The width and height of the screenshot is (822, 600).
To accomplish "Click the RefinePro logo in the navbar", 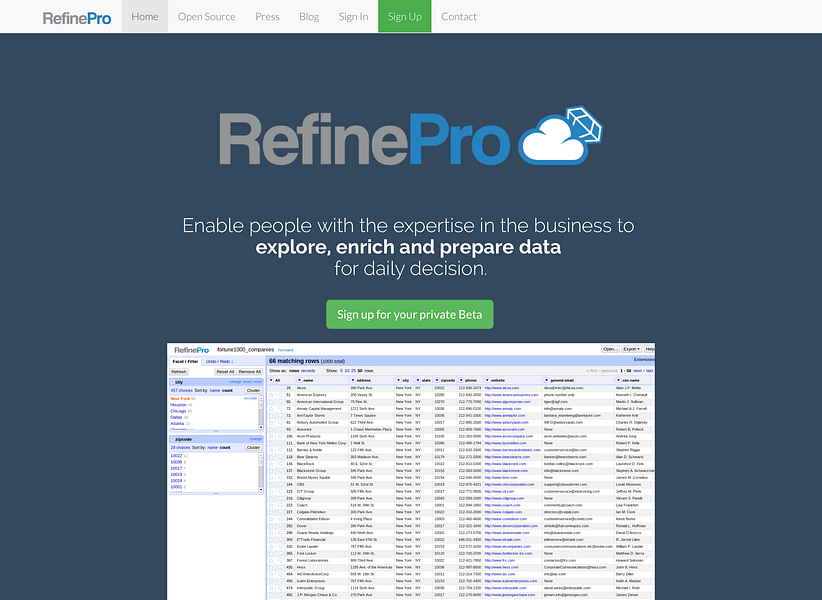I will coord(77,18).
